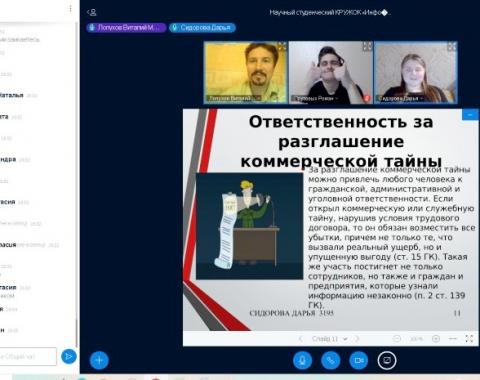Mute the microphone

tap(302, 360)
